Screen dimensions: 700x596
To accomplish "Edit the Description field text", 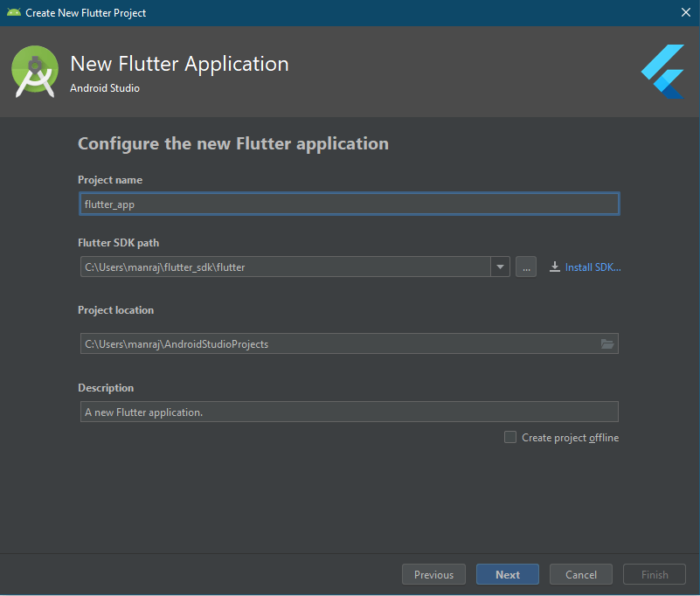I will [x=349, y=412].
